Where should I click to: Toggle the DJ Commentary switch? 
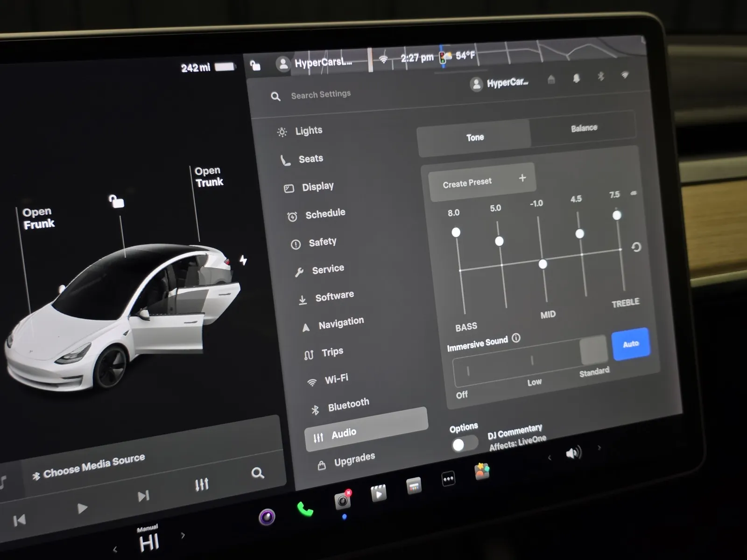(x=464, y=444)
